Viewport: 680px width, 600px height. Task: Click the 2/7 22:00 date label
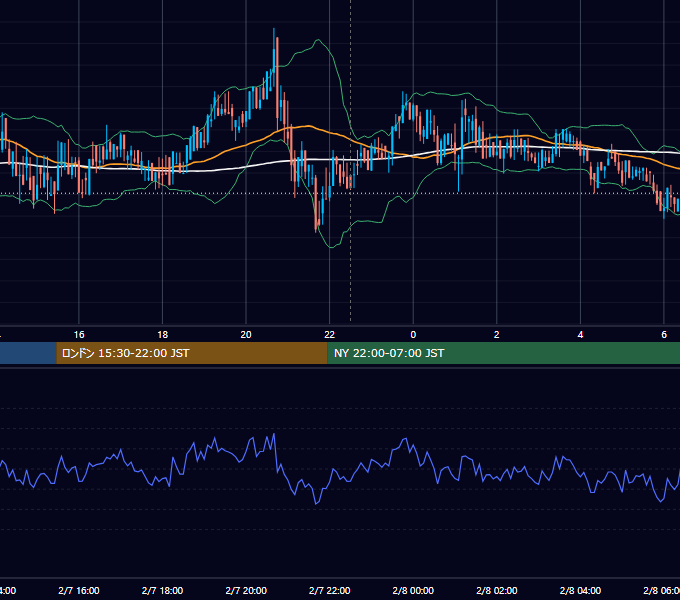(330, 591)
